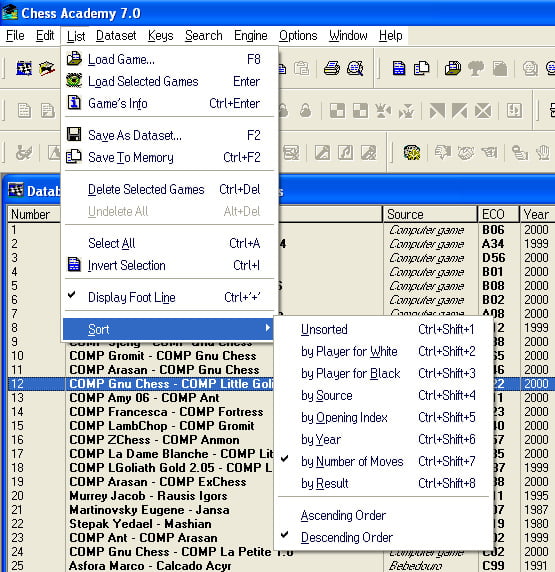555x572 pixels.
Task: Sort by Player for Black
Action: (382, 374)
